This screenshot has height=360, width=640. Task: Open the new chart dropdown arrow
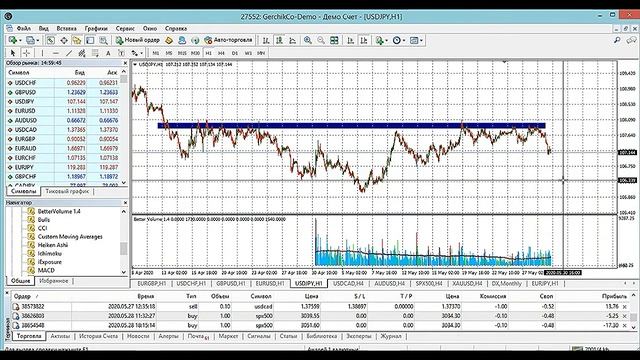point(20,40)
